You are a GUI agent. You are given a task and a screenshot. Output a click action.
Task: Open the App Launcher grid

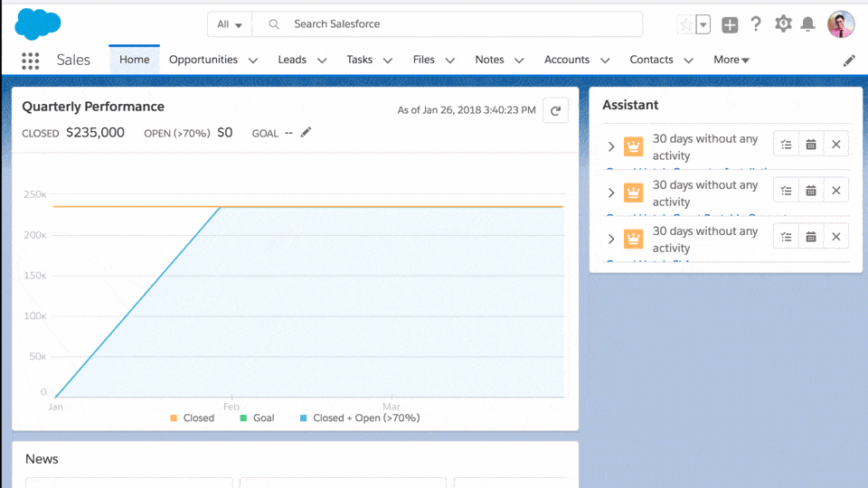tap(31, 61)
